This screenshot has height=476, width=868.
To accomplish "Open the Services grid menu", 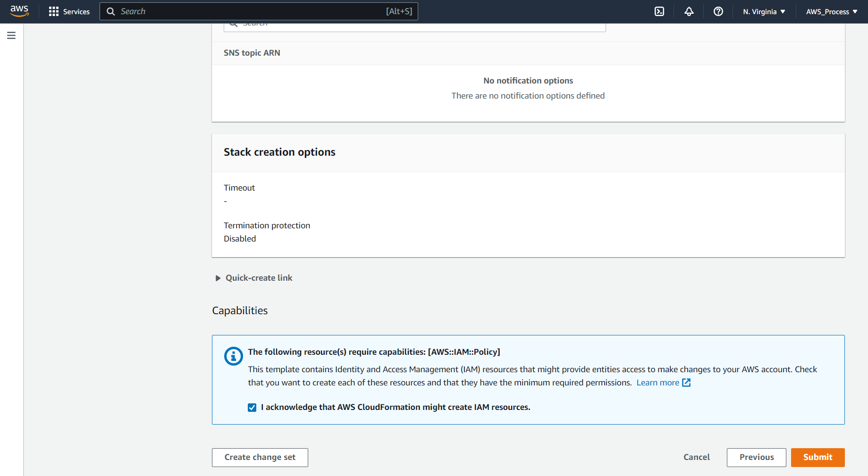I will point(54,11).
